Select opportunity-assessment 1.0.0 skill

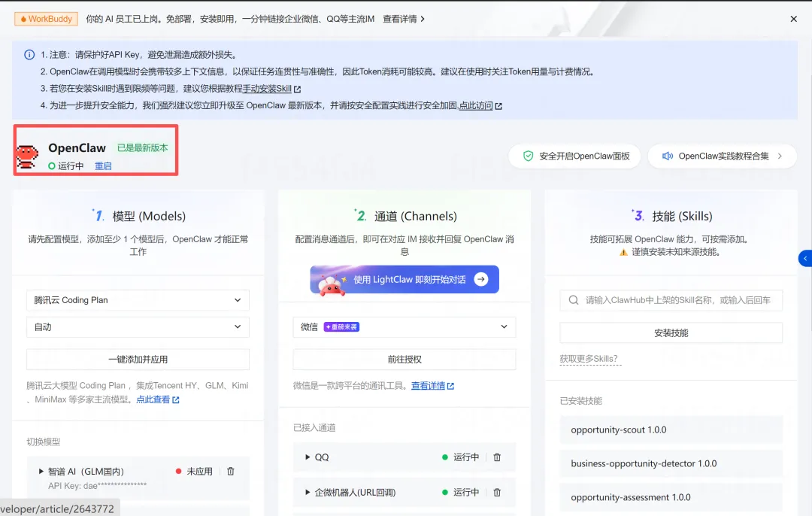pos(671,497)
